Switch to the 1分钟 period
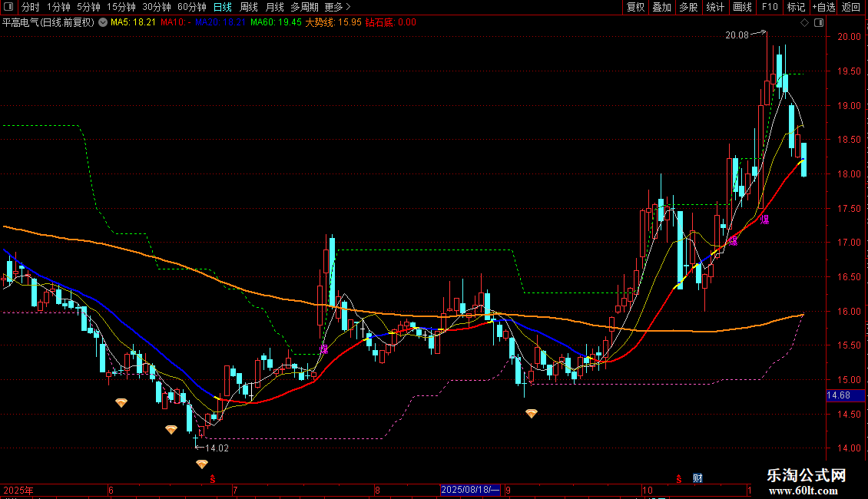This screenshot has height=499, width=868. [x=58, y=7]
